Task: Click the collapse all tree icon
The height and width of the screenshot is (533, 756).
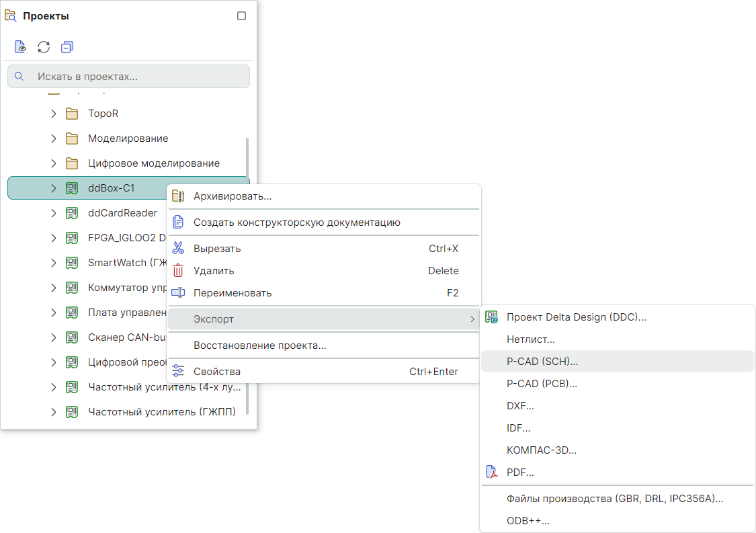Action: [x=67, y=47]
